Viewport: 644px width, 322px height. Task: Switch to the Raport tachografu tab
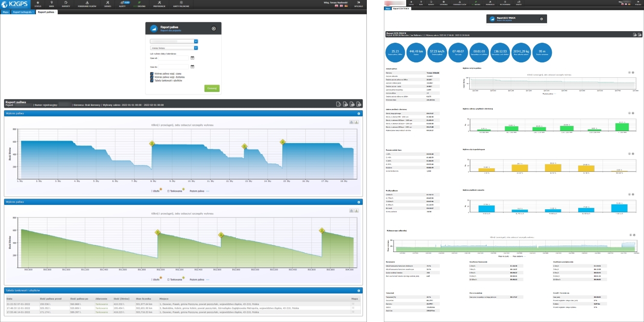23,12
